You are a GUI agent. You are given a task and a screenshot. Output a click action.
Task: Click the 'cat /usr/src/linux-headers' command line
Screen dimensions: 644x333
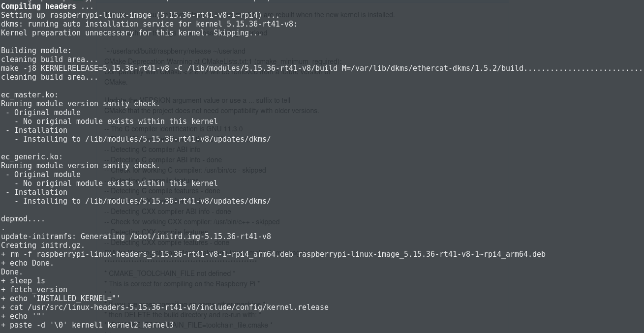pos(165,307)
